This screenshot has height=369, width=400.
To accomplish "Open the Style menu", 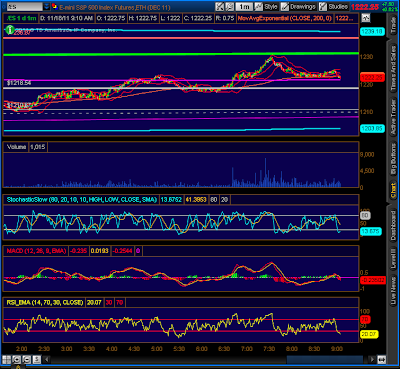I will [267, 7].
